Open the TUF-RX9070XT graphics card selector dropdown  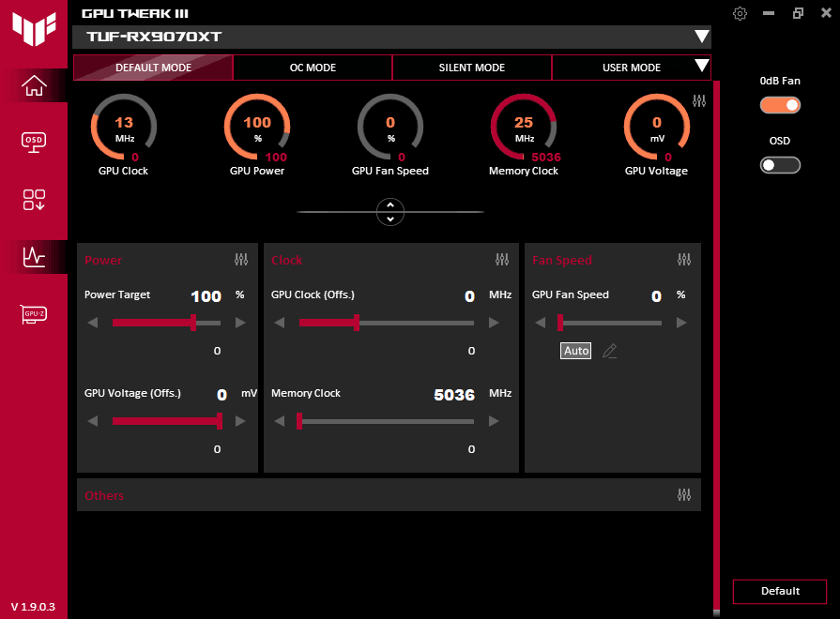pos(701,37)
